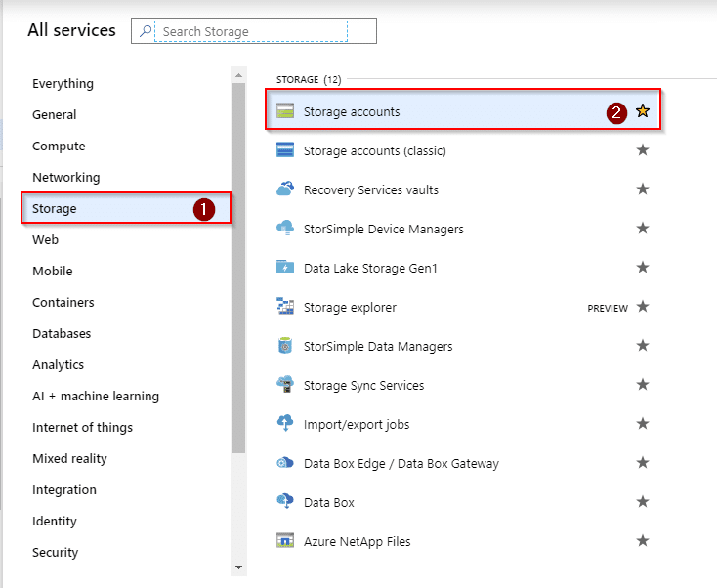
Task: Favorite Data Lake Storage Gen1 star
Action: (x=643, y=267)
